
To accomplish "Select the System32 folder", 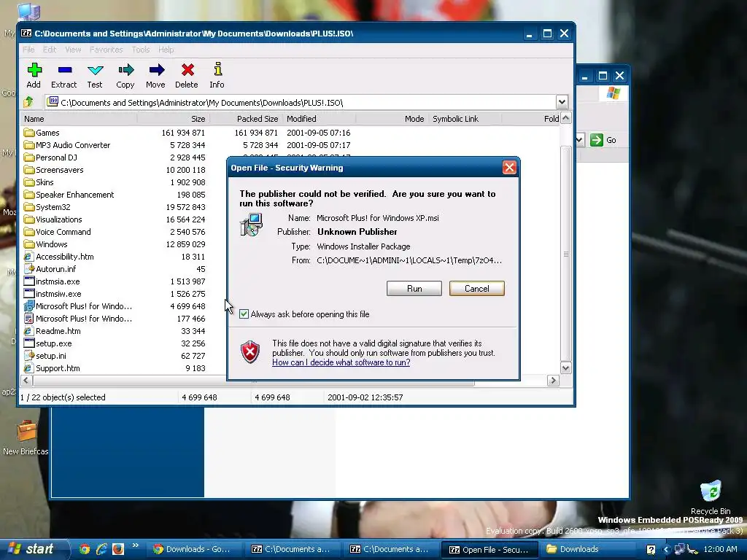I will pos(47,207).
